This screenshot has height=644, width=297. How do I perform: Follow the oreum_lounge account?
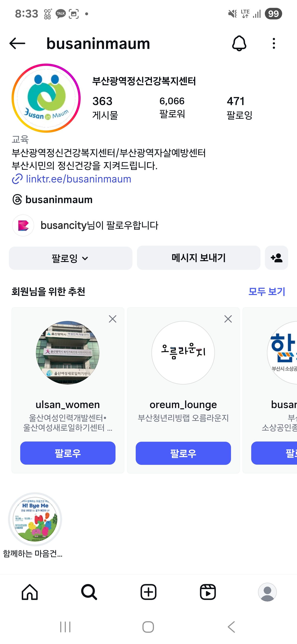(183, 453)
